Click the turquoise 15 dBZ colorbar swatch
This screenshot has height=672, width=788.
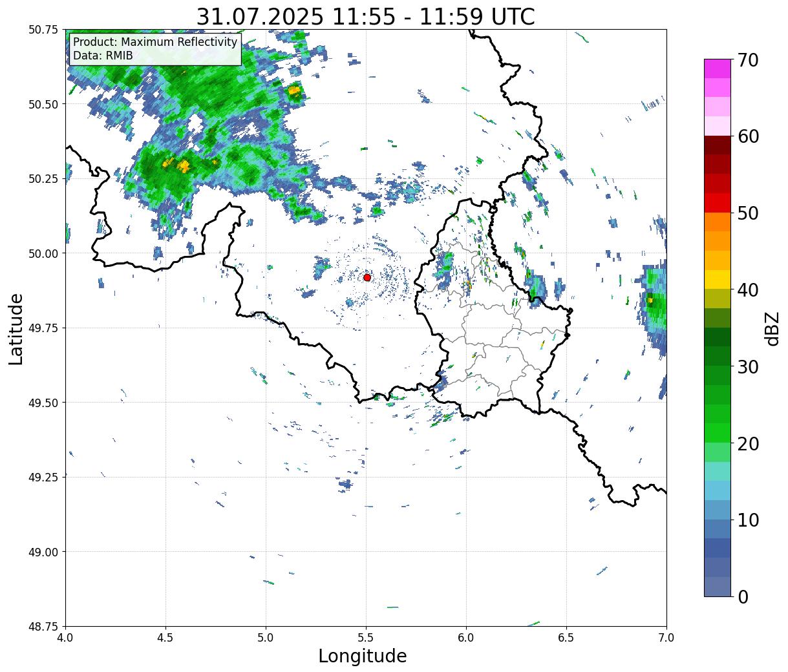click(x=718, y=471)
